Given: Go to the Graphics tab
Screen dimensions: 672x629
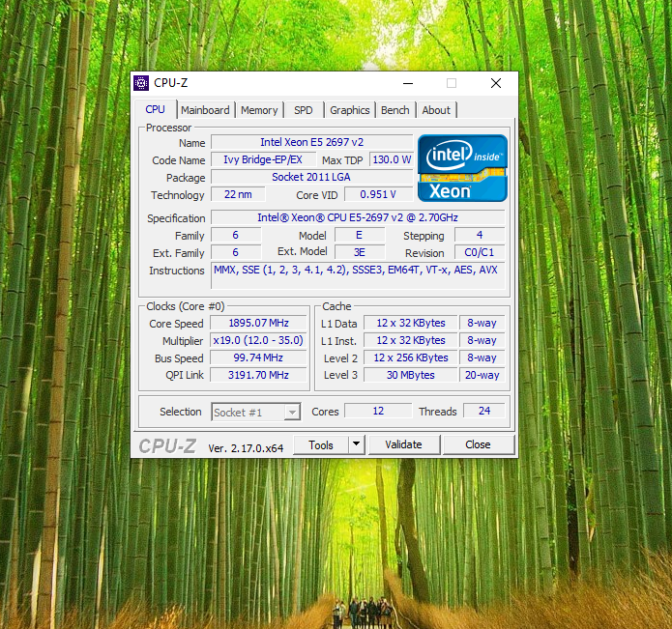Looking at the screenshot, I should (350, 110).
